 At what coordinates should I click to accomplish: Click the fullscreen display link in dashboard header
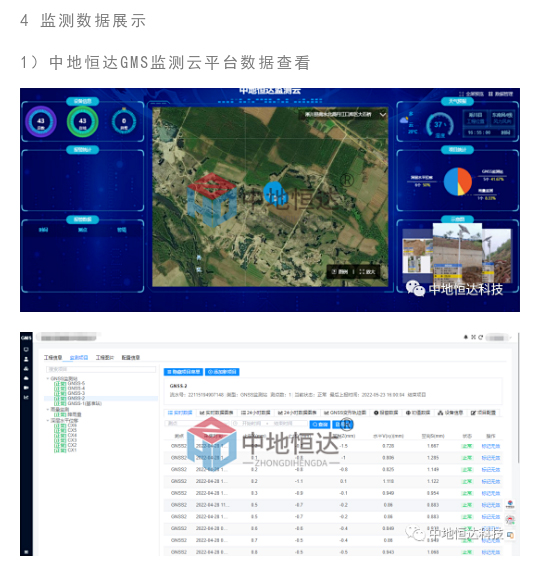coord(471,94)
